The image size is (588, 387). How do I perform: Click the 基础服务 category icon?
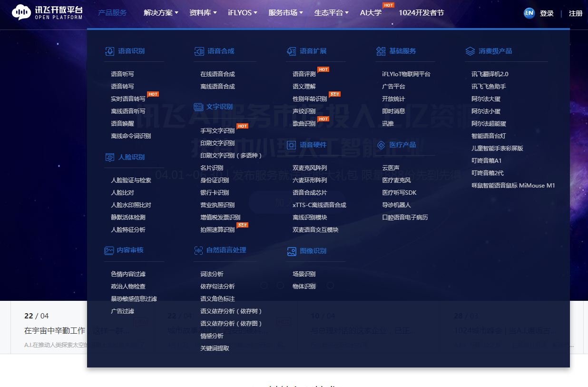(381, 51)
